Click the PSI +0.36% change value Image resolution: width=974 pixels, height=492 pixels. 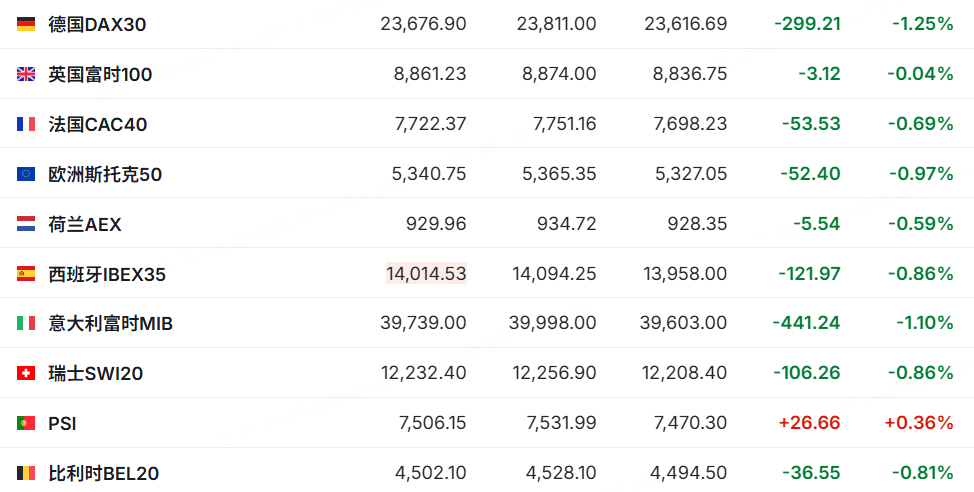[919, 423]
